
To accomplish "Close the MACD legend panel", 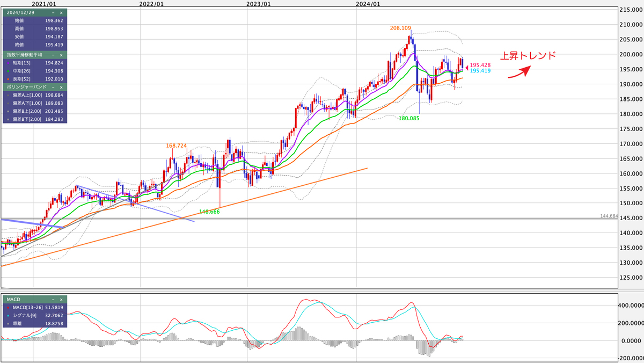I will [x=61, y=299].
